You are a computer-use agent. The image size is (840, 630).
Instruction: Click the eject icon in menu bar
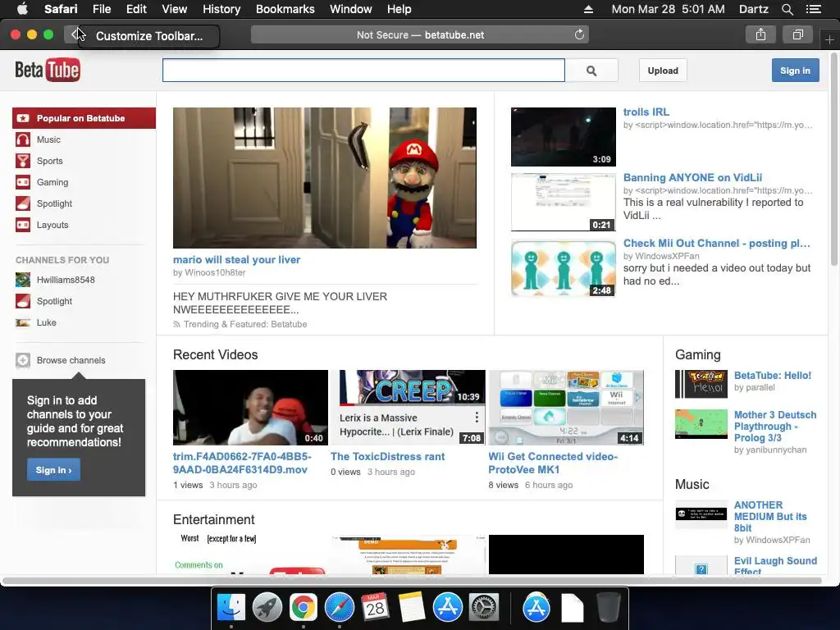pyautogui.click(x=588, y=9)
